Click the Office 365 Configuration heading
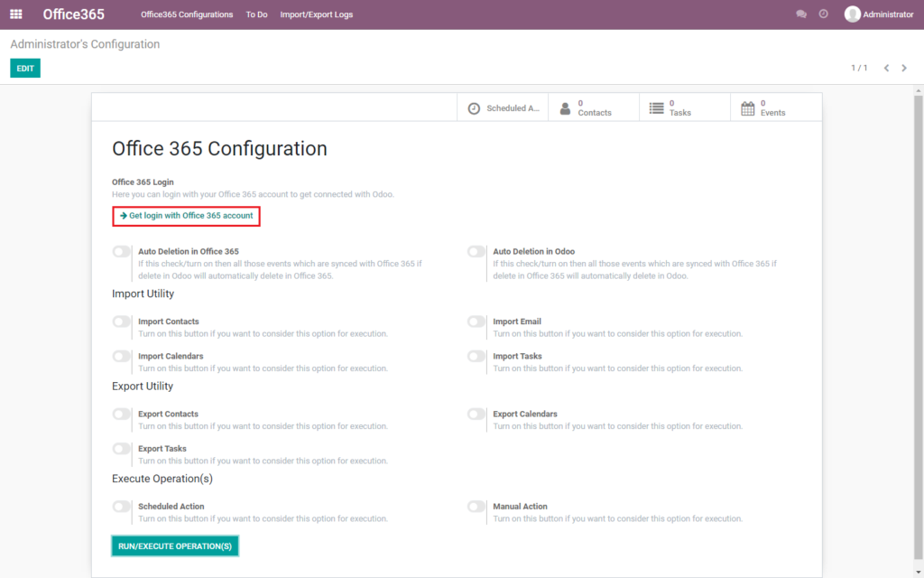The image size is (924, 578). pos(220,149)
